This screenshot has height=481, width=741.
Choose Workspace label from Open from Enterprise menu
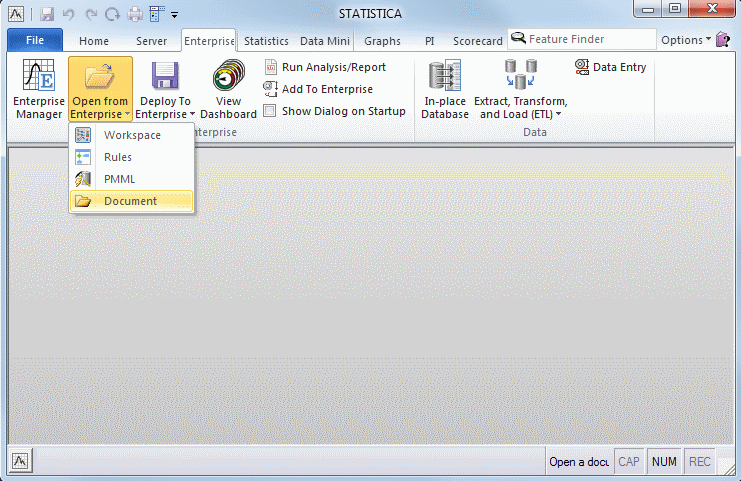pyautogui.click(x=132, y=135)
